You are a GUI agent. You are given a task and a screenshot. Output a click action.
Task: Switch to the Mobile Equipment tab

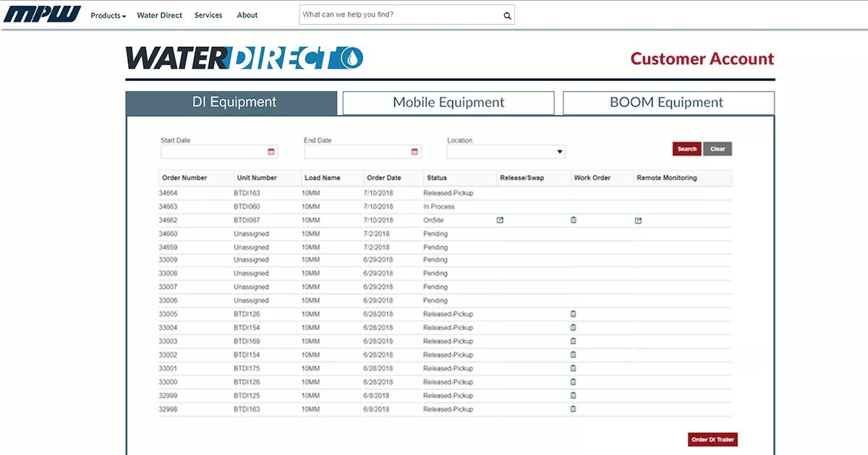click(448, 103)
